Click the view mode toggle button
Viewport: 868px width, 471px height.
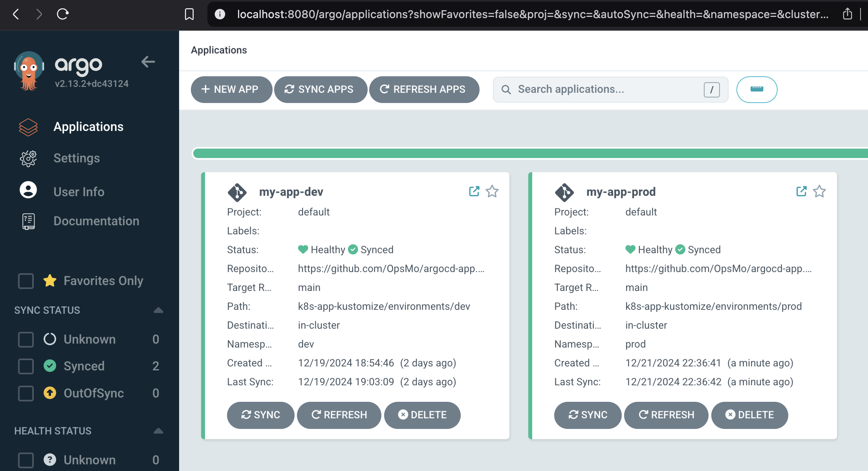[757, 90]
